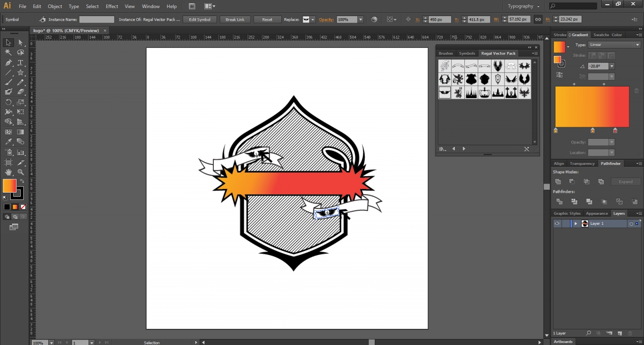644x345 pixels.
Task: Open the Arrange Documents dropdown
Action: click(210, 6)
